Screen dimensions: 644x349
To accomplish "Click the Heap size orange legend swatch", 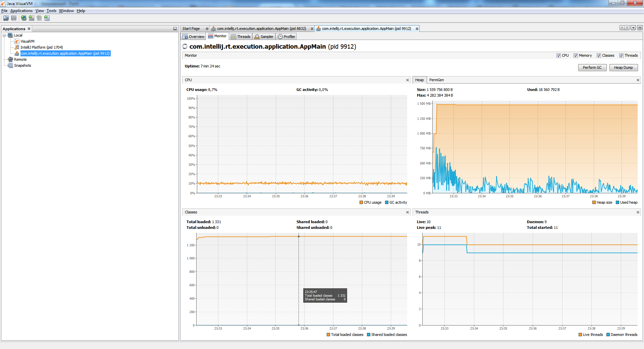I will (x=594, y=202).
